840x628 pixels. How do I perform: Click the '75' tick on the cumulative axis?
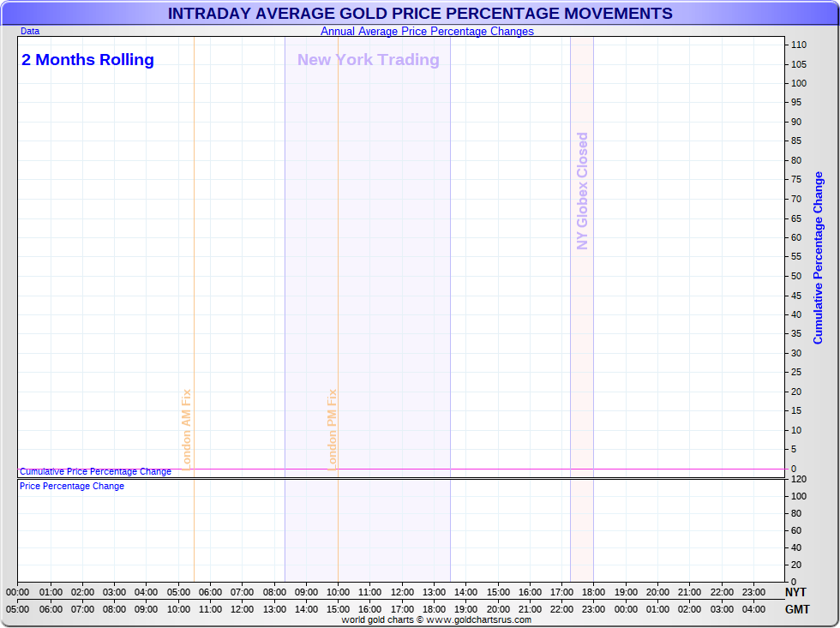point(796,179)
